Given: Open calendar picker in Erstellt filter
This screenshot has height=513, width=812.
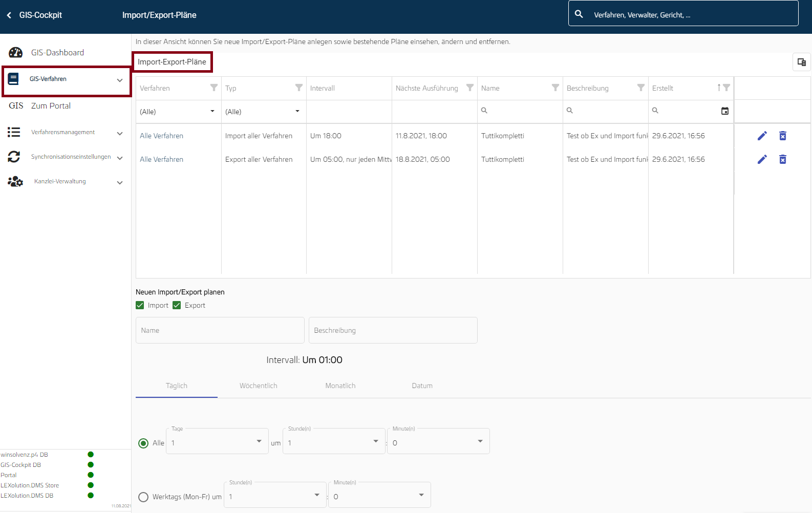Looking at the screenshot, I should (725, 111).
